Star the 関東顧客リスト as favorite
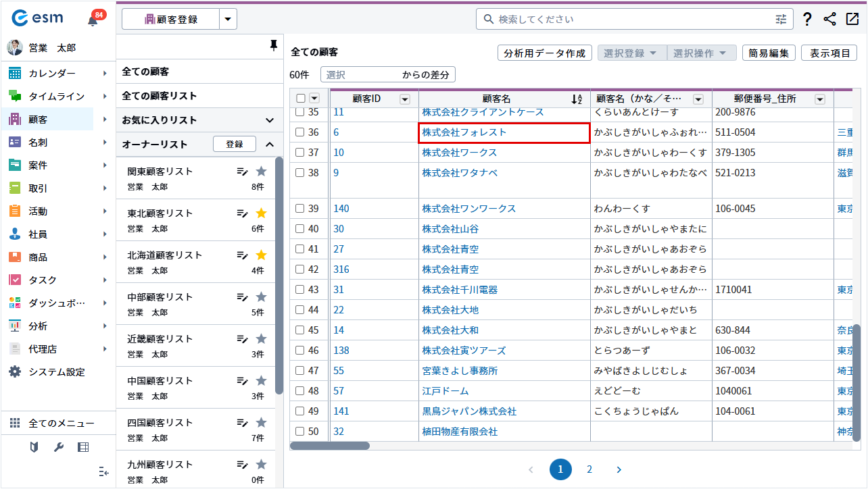The height and width of the screenshot is (489, 868). coord(261,171)
